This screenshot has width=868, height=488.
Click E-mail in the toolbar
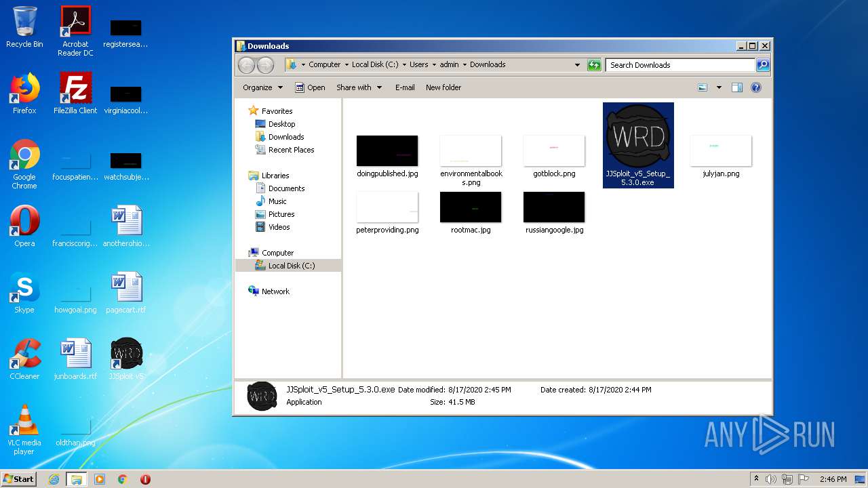point(405,87)
